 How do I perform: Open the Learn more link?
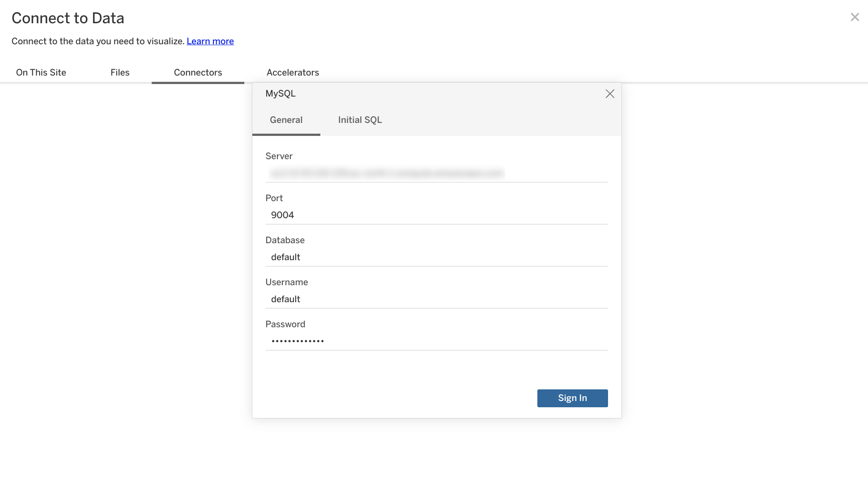click(210, 41)
